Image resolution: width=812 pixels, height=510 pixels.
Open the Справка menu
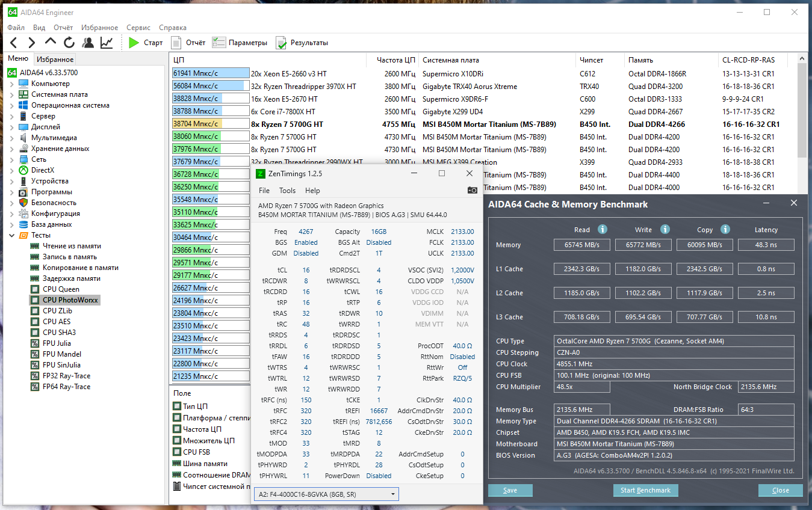pyautogui.click(x=173, y=28)
